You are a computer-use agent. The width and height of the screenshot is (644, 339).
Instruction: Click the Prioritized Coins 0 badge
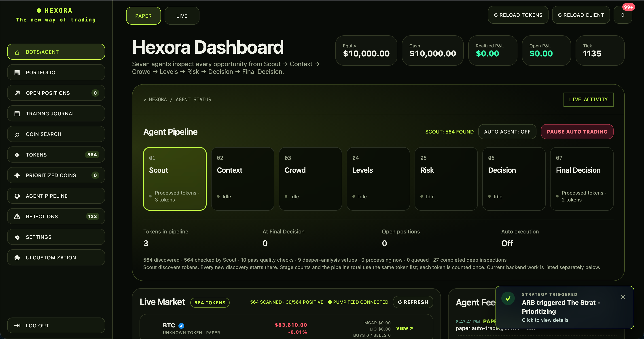[95, 175]
